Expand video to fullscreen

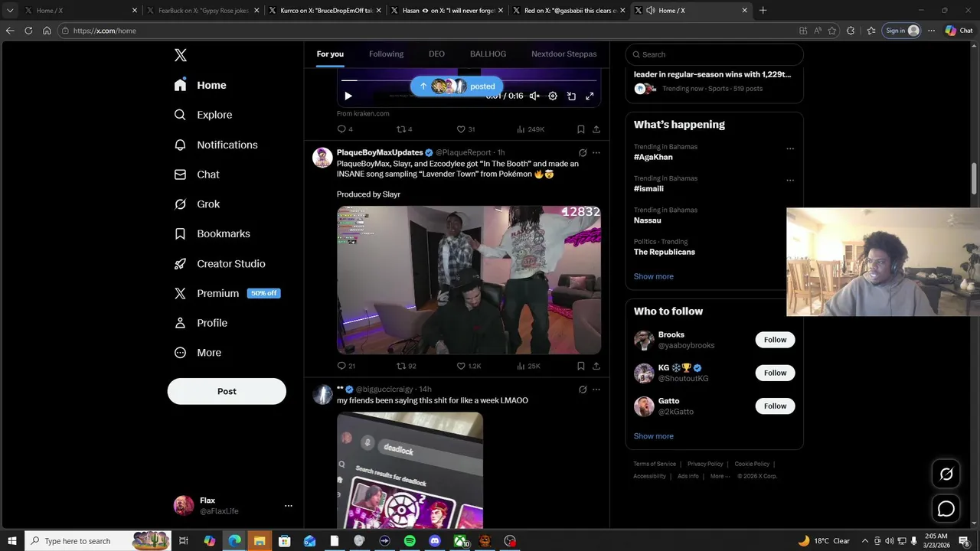[590, 96]
